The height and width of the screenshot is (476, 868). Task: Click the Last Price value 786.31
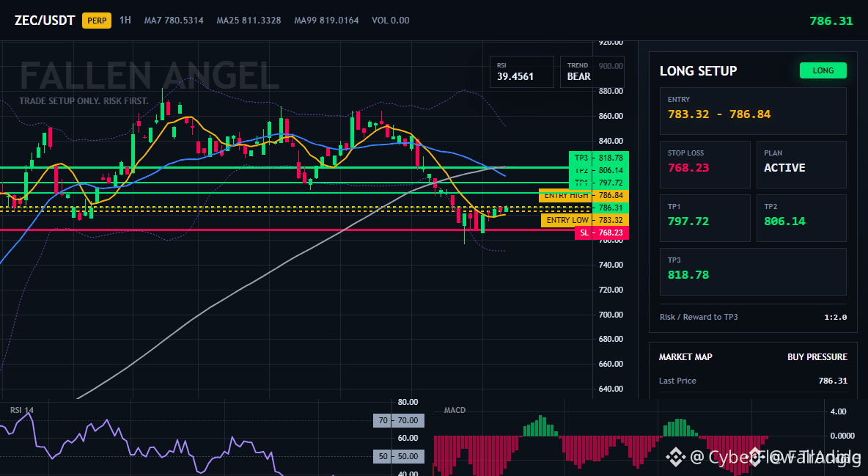coord(833,381)
